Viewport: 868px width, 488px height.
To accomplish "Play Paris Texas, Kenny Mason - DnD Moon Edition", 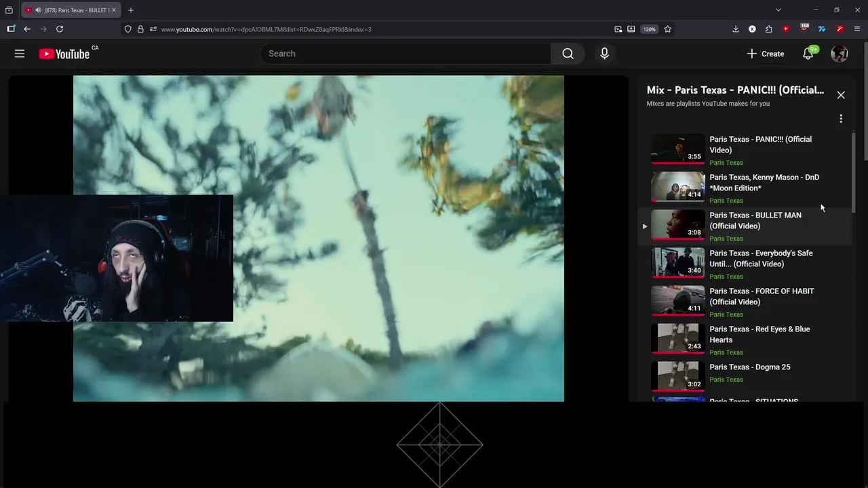I will [764, 182].
